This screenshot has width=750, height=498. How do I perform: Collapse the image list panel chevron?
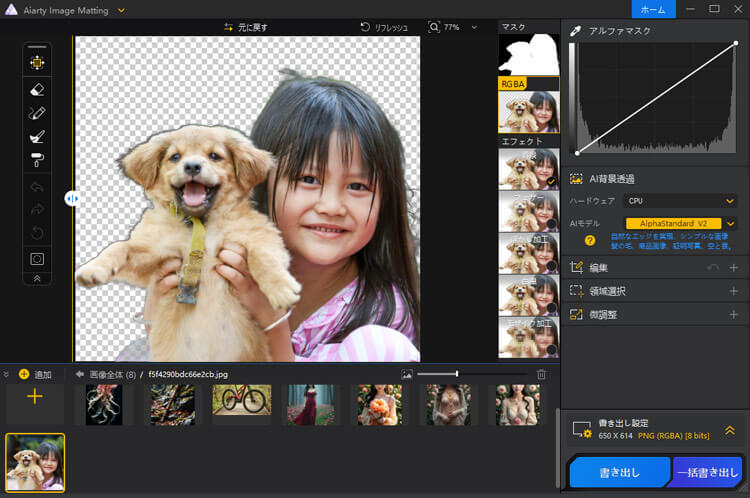[x=6, y=374]
